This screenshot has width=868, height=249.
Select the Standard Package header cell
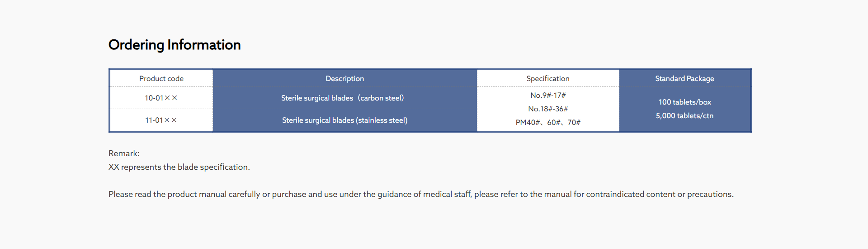(684, 79)
